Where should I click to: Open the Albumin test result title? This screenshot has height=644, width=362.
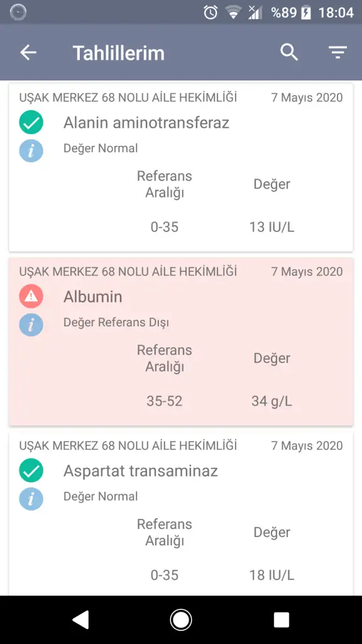point(93,297)
